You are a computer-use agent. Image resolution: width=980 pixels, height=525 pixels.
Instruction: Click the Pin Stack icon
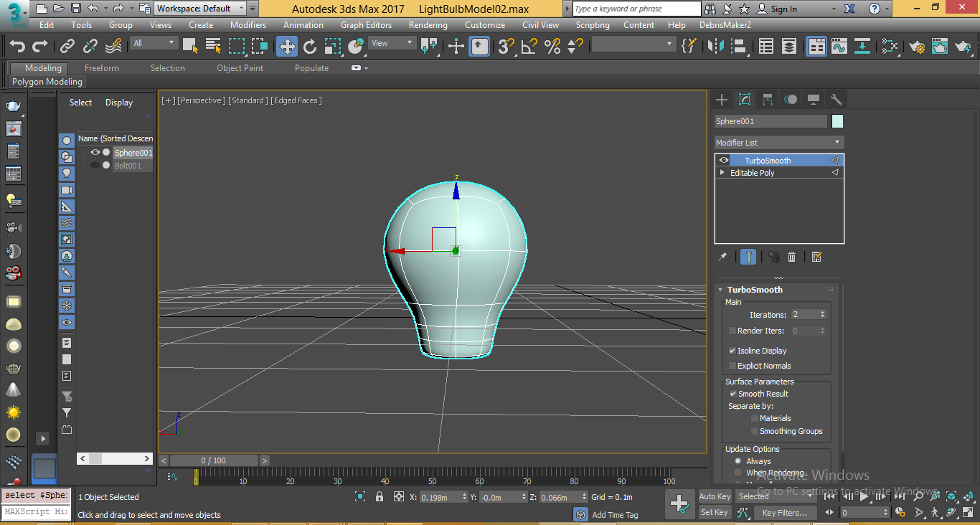pos(723,257)
